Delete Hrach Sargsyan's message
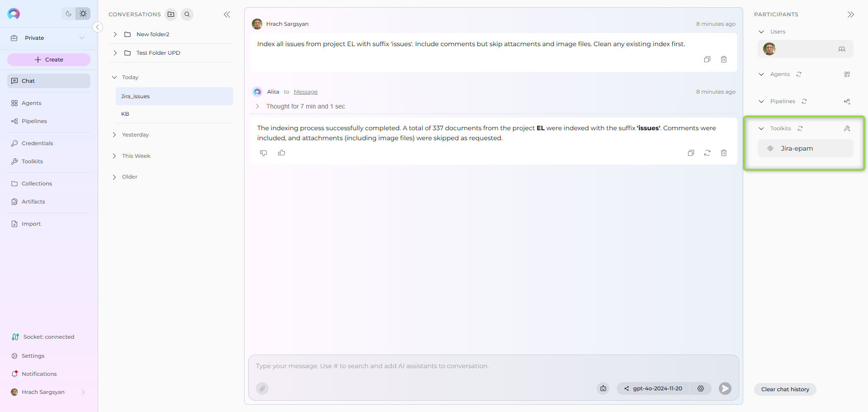The height and width of the screenshot is (412, 868). pyautogui.click(x=724, y=59)
